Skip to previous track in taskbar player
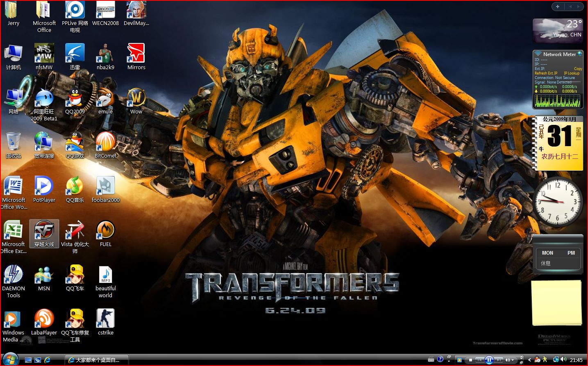The height and width of the screenshot is (366, 588). (480, 360)
